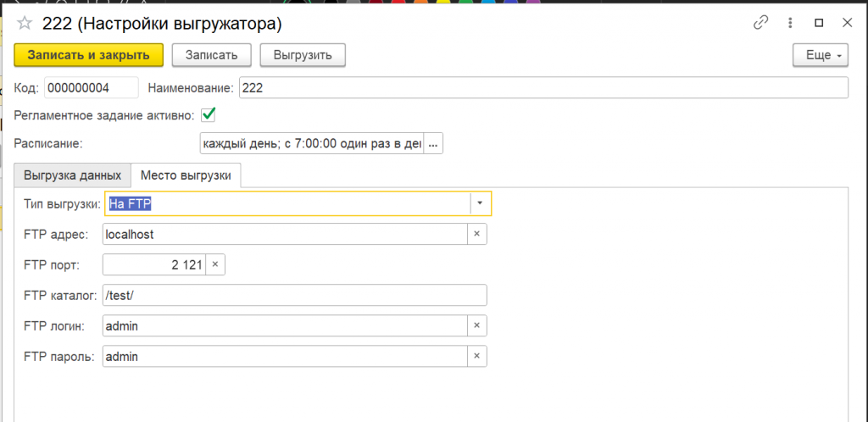Screen dimensions: 868x422
Task: Close the Настройки выгружатора window
Action: pyautogui.click(x=847, y=23)
